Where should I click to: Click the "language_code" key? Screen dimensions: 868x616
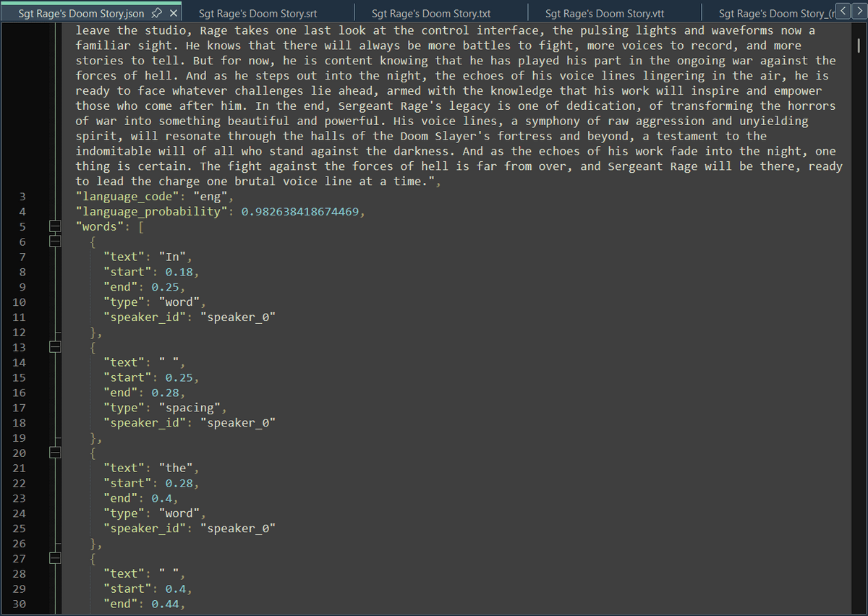coord(129,197)
